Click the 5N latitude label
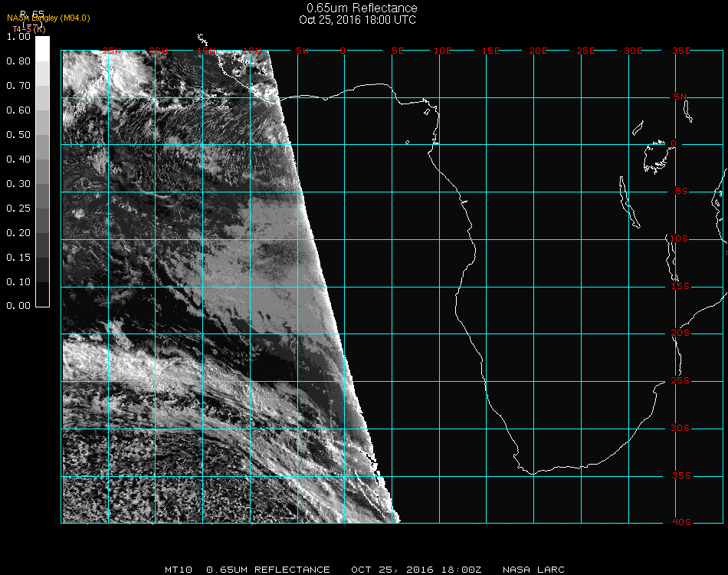This screenshot has height=575, width=728. (x=680, y=97)
